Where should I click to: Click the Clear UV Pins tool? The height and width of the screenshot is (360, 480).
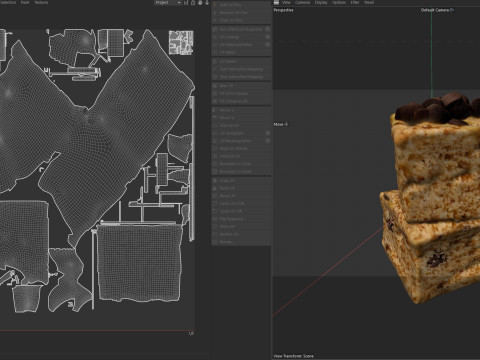point(241,20)
